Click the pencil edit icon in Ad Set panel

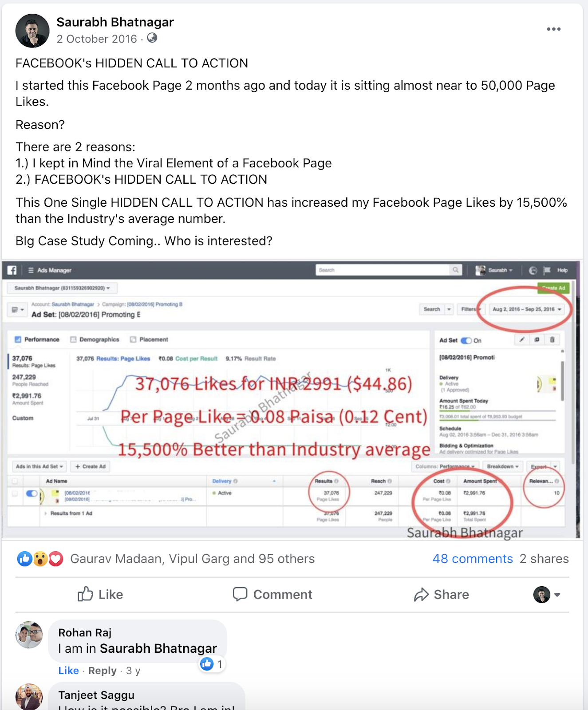(522, 340)
